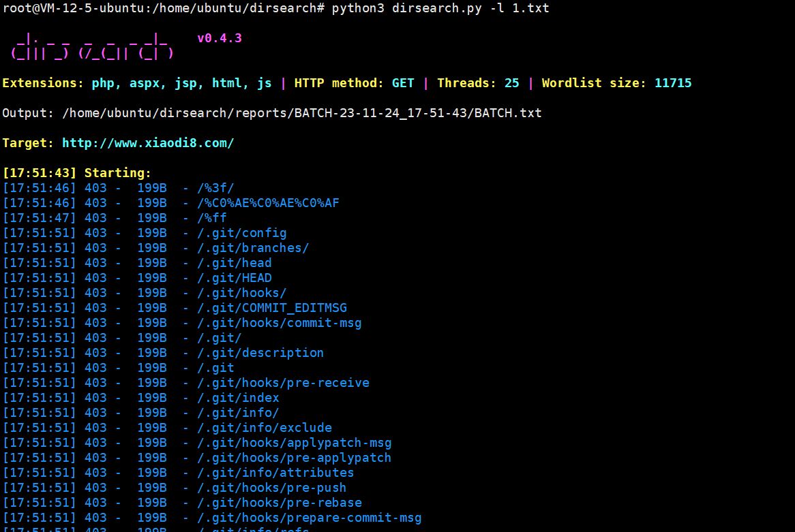Screen dimensions: 795x532
Task: Select the HTTP method GET label
Action: [x=402, y=82]
